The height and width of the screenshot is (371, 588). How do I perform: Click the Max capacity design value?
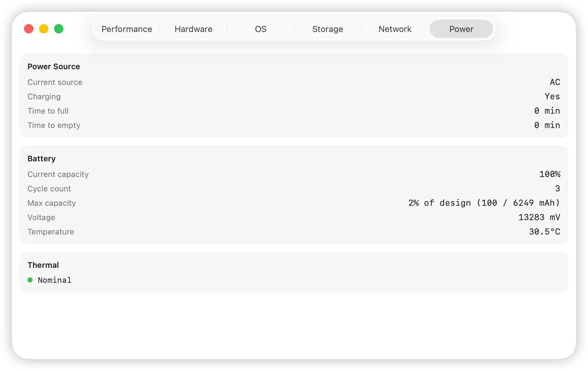484,203
